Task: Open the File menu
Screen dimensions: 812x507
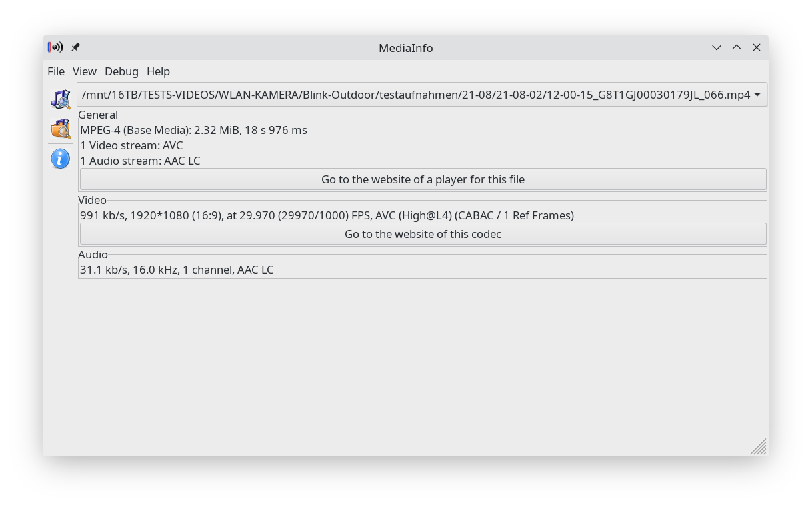Action: pyautogui.click(x=56, y=71)
